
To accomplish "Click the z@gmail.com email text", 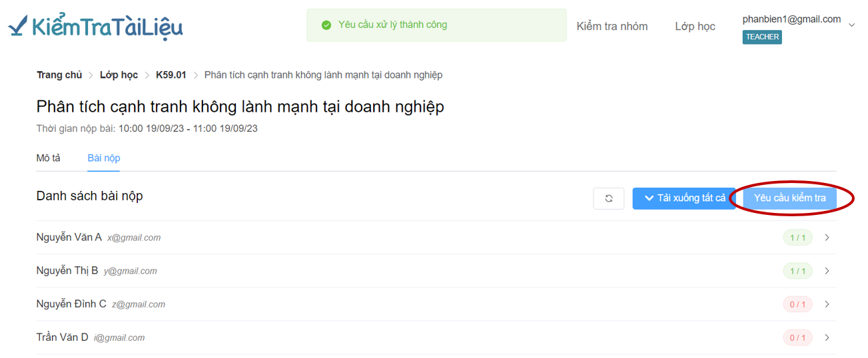I will [x=139, y=304].
